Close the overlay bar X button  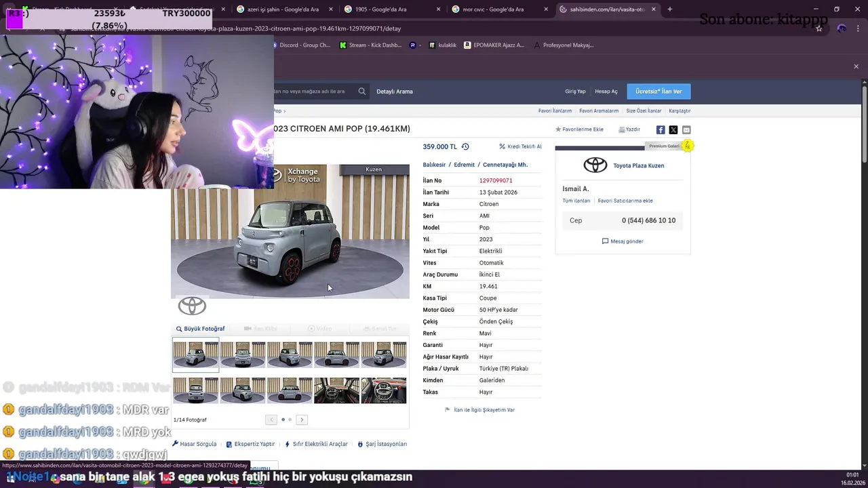(856, 66)
